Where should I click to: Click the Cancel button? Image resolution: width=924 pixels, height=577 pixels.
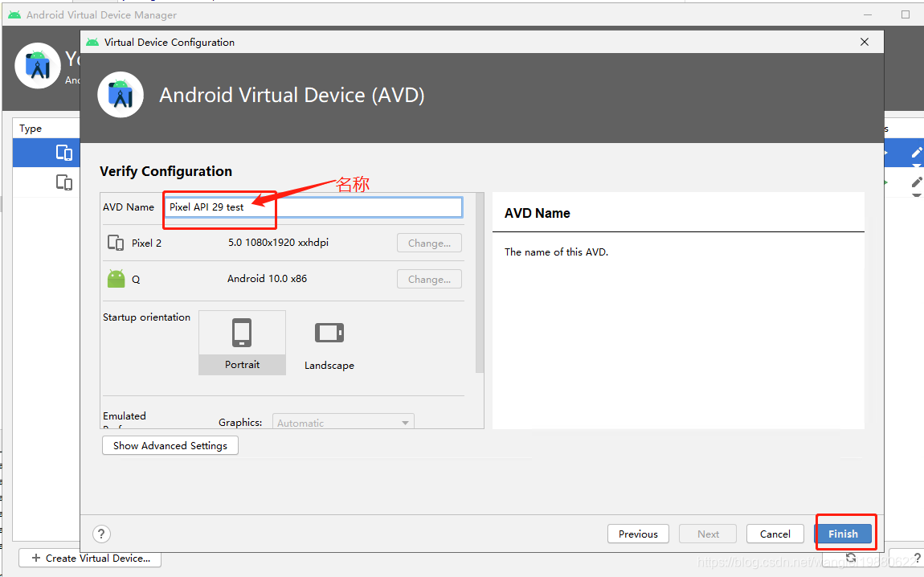tap(775, 534)
